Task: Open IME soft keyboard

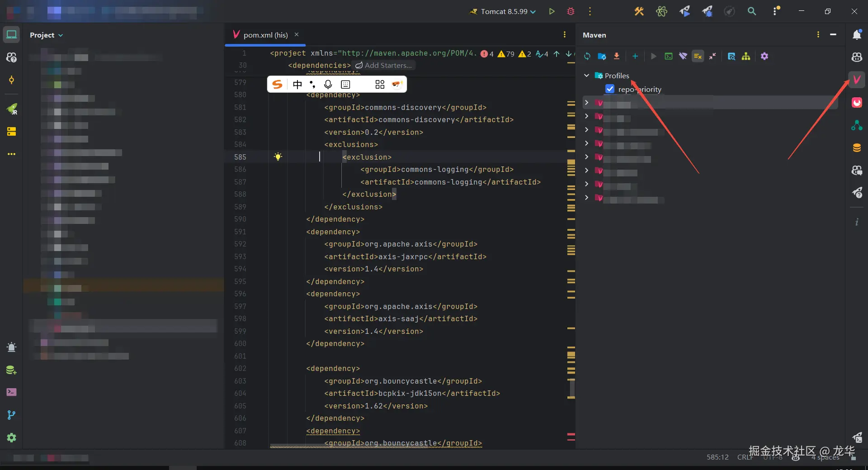Action: pyautogui.click(x=345, y=84)
